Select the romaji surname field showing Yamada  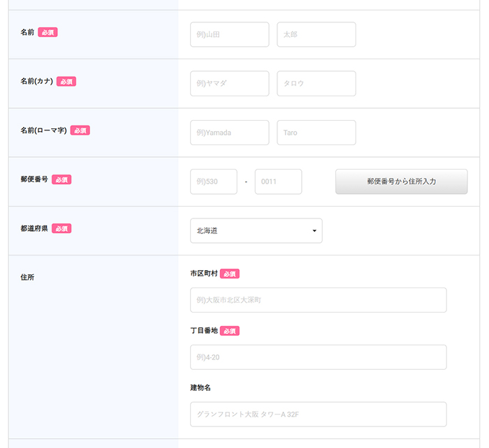coord(229,133)
